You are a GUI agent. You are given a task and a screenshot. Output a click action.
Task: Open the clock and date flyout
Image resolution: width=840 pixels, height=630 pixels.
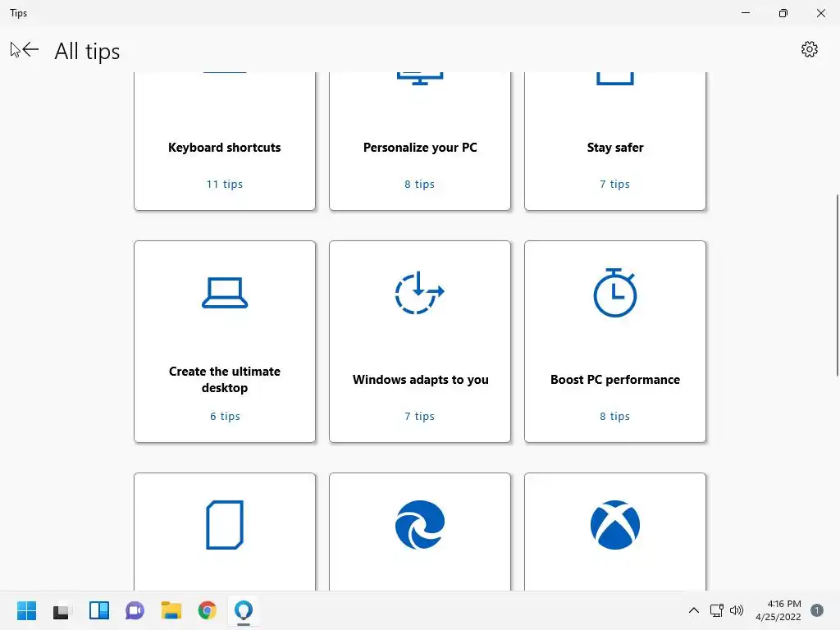click(x=778, y=610)
